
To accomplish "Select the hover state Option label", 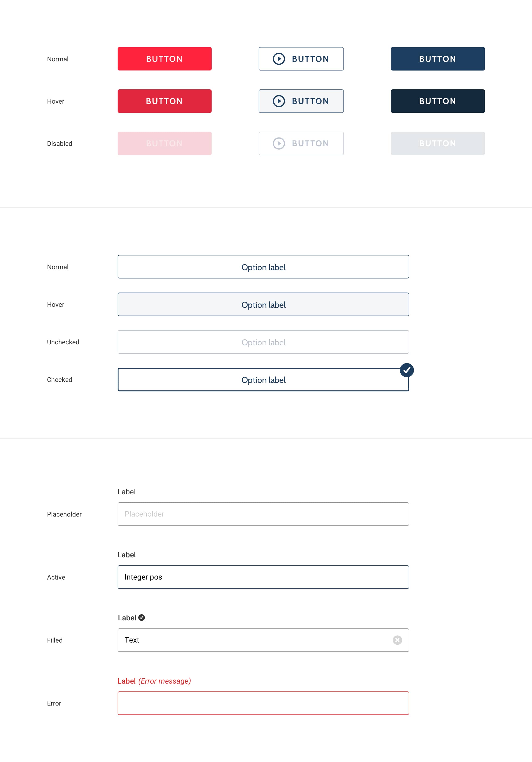I will tap(263, 304).
